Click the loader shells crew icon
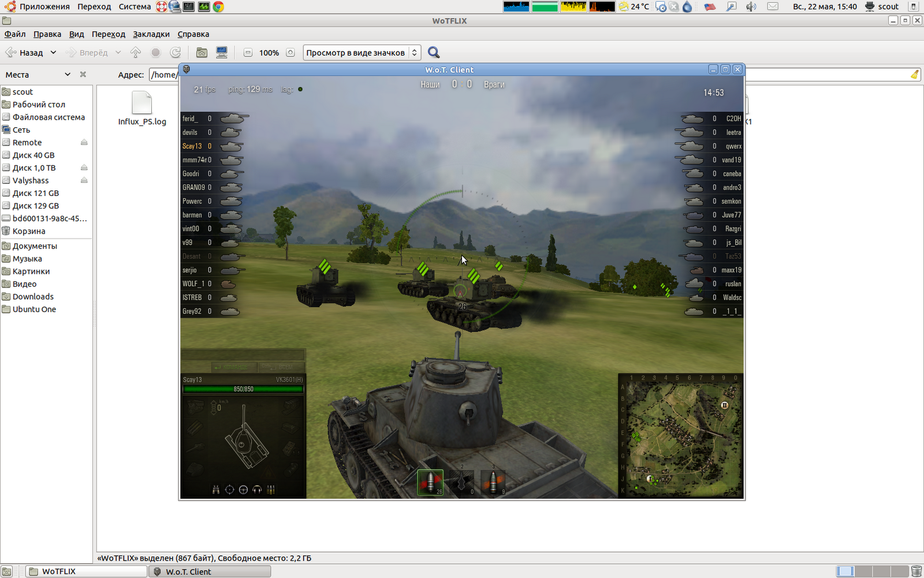924x578 pixels. 270,490
